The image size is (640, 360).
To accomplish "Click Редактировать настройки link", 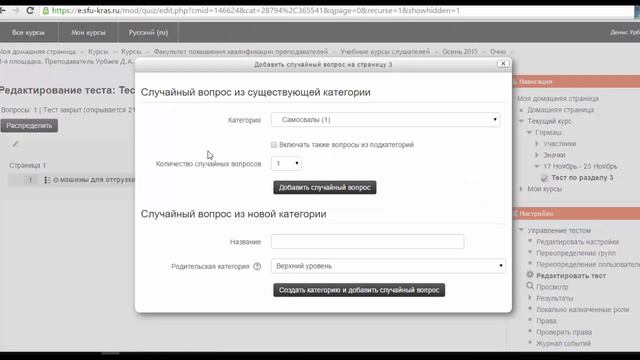I will pos(577,242).
